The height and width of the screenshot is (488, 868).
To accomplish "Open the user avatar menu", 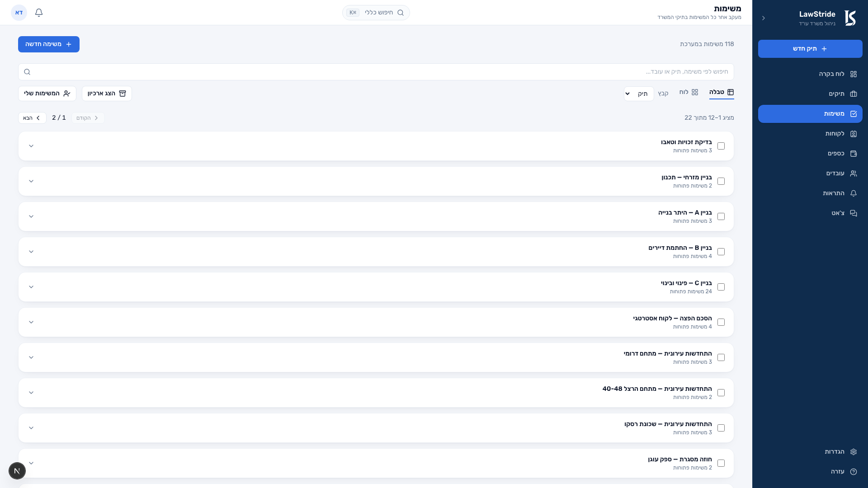I will point(19,13).
